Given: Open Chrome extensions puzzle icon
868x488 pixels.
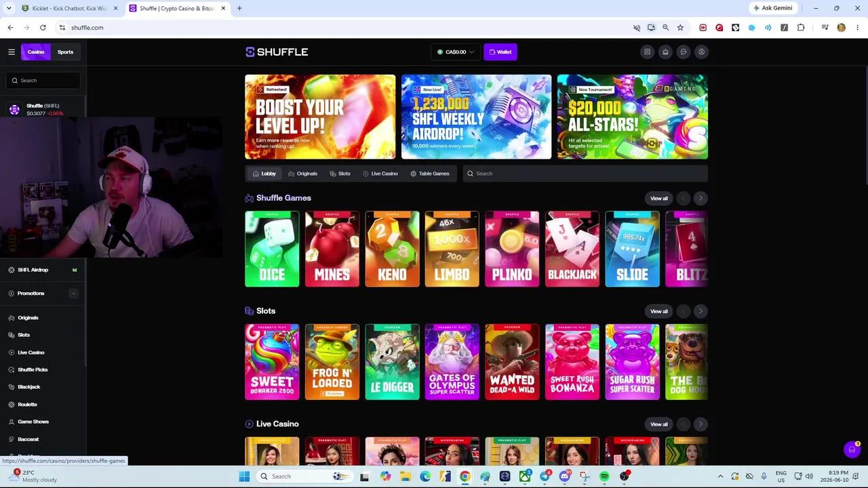Looking at the screenshot, I should (x=801, y=27).
